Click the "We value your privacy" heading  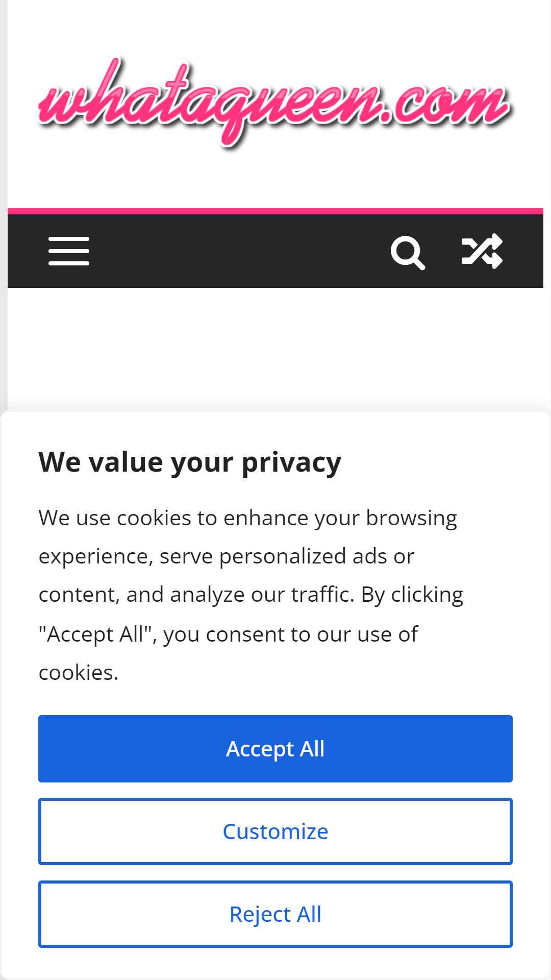190,462
